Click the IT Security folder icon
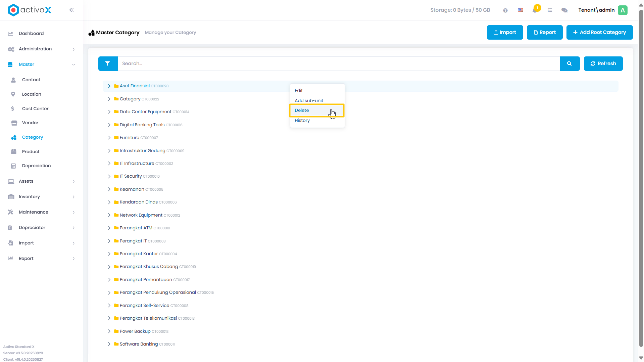Screen dimensions: 644x362 pyautogui.click(x=116, y=176)
